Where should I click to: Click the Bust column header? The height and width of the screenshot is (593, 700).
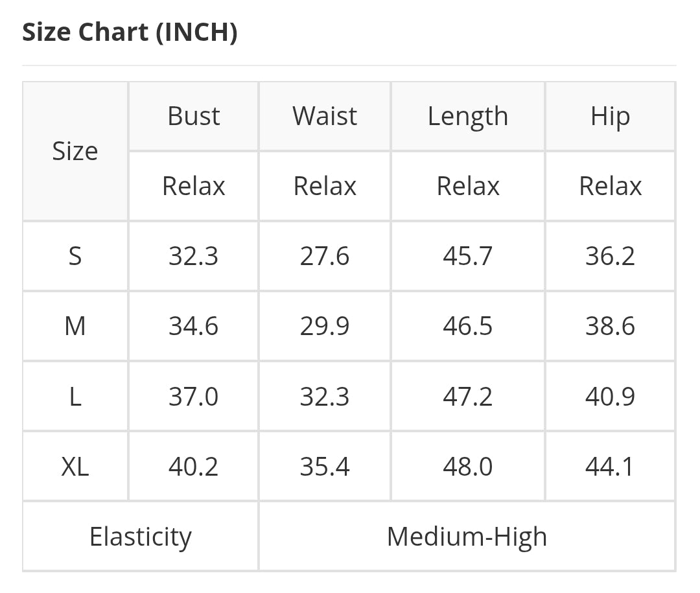(x=194, y=116)
